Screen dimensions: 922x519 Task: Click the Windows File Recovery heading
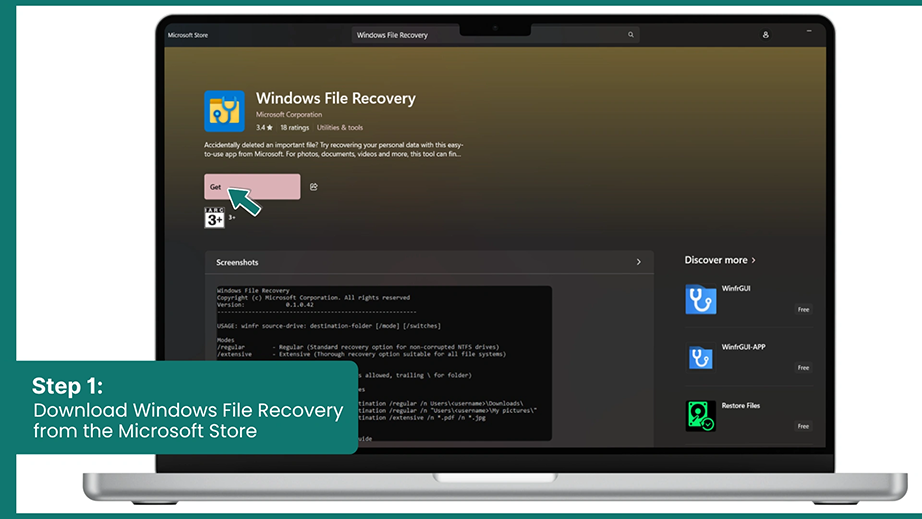pyautogui.click(x=336, y=98)
